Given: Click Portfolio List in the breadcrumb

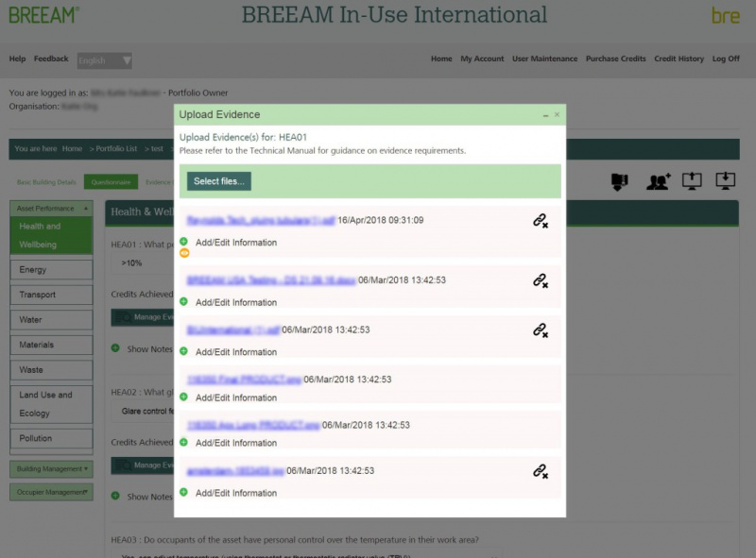Looking at the screenshot, I should point(116,149).
